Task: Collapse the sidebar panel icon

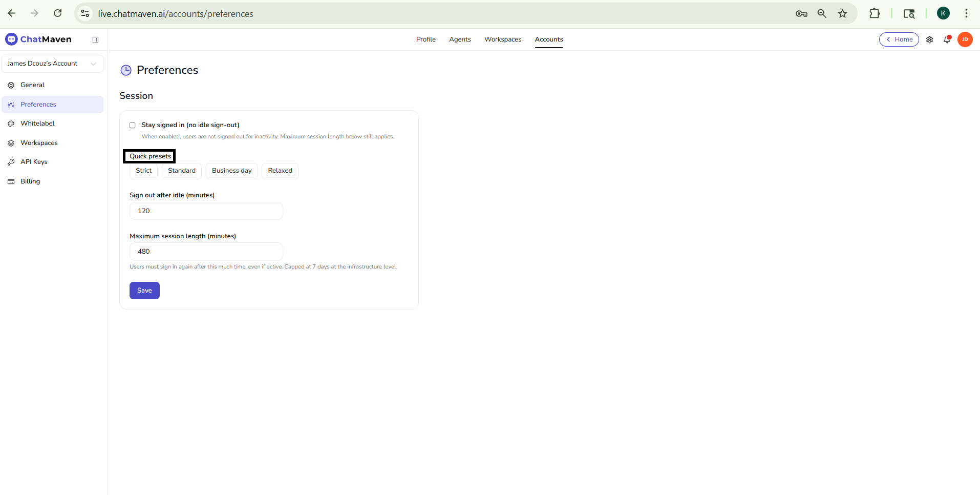Action: 95,39
